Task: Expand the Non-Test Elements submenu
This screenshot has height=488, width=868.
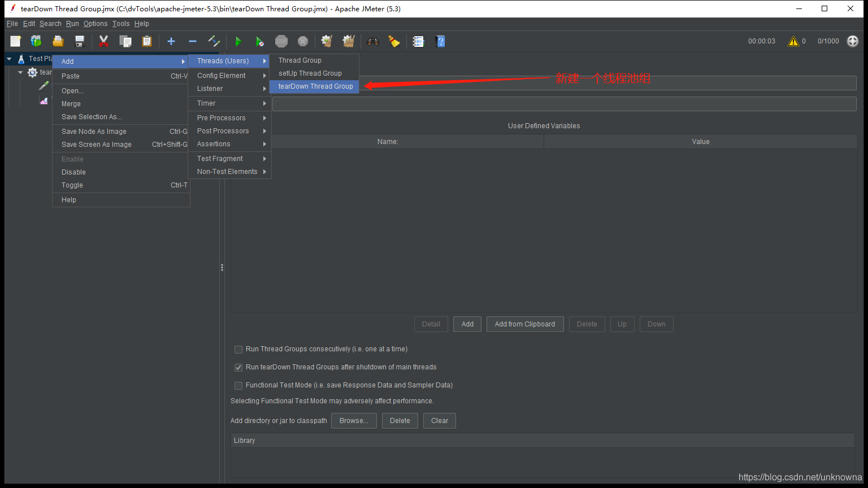Action: (x=230, y=172)
